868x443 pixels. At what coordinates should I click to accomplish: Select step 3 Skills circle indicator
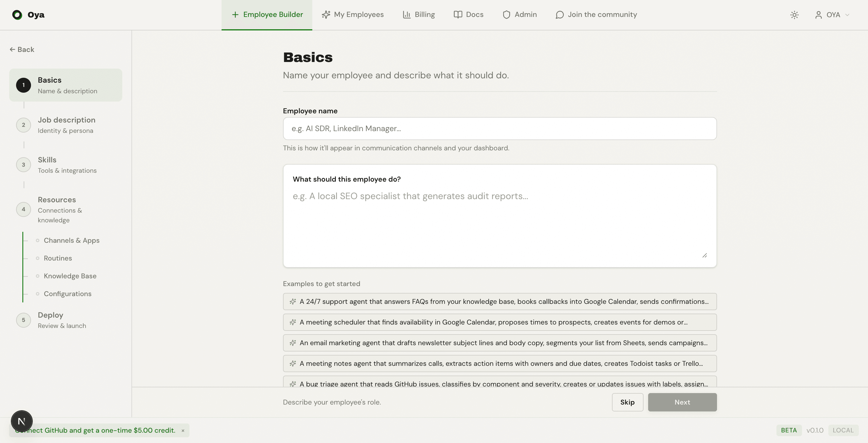[x=23, y=165]
